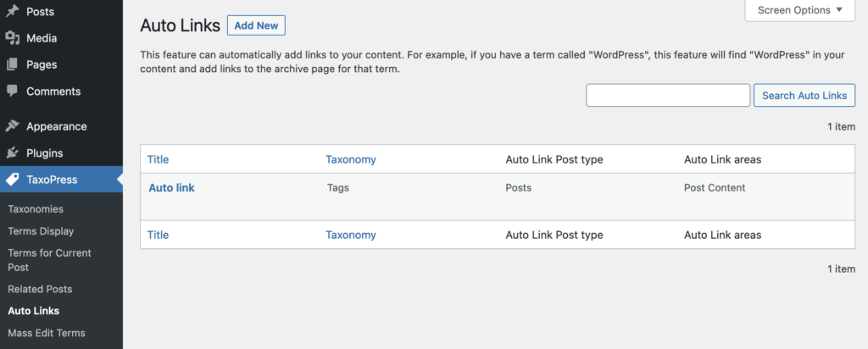Image resolution: width=868 pixels, height=349 pixels.
Task: Sort by Title in table footer
Action: click(x=158, y=235)
